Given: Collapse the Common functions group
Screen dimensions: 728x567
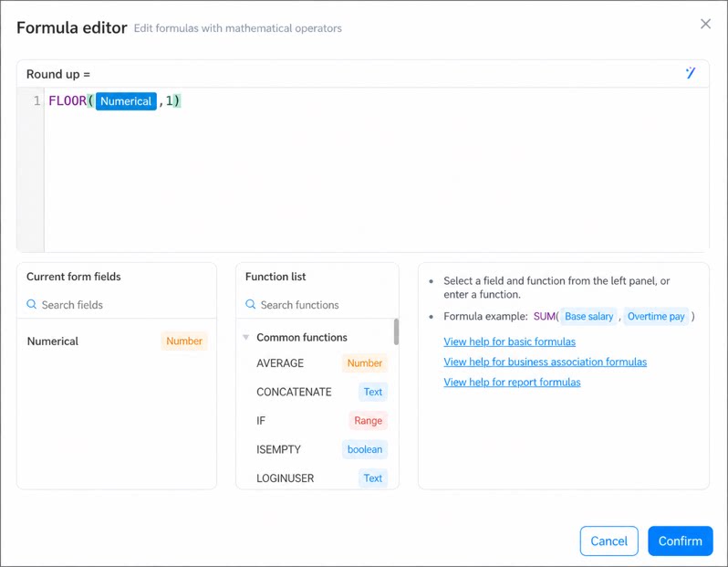Looking at the screenshot, I should [x=246, y=338].
